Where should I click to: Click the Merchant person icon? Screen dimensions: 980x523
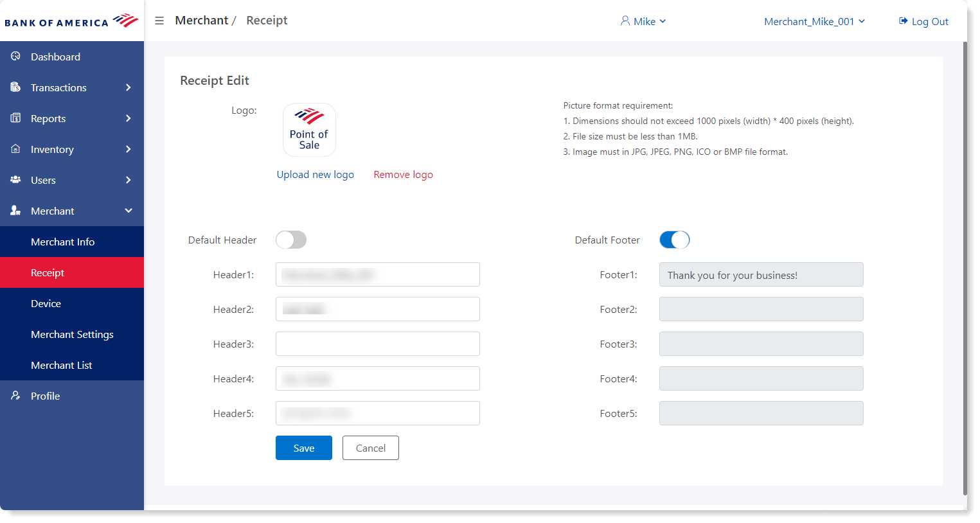[15, 210]
